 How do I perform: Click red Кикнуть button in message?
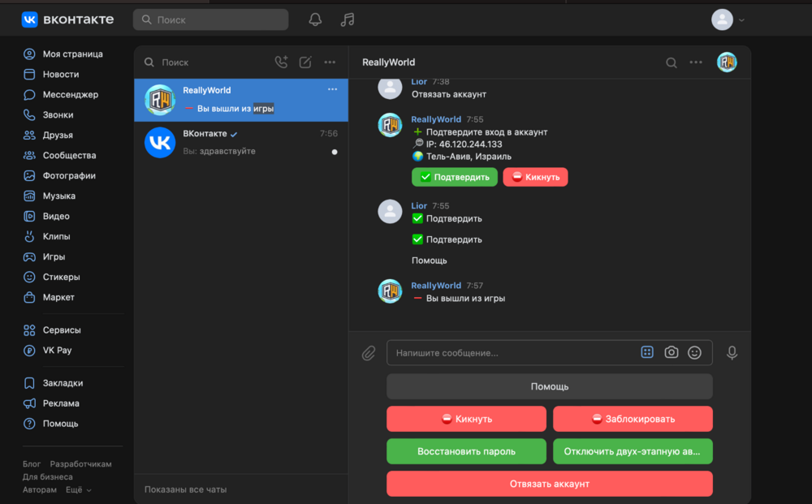535,177
